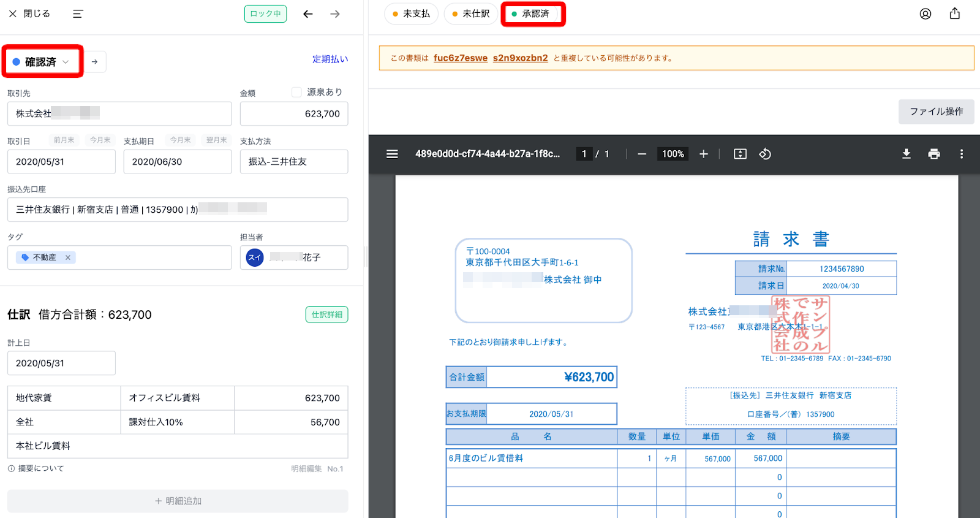
Task: Click the share/export icon at top right
Action: [x=955, y=13]
